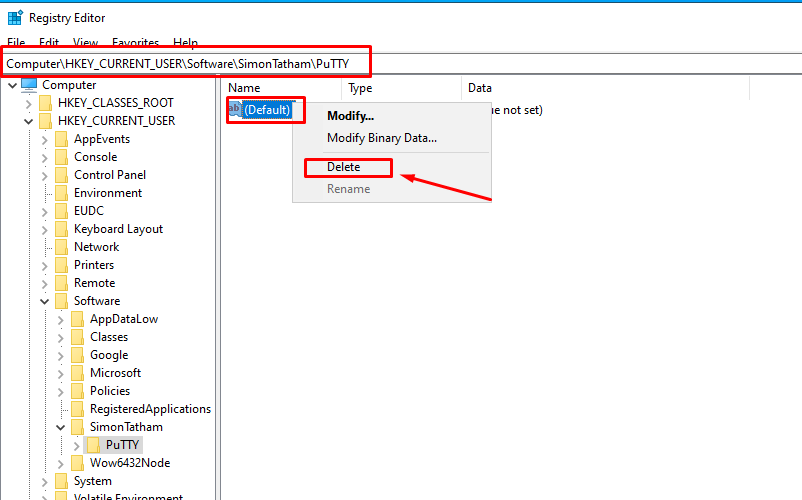Click the Keyboard Layout folder icon

pos(61,229)
